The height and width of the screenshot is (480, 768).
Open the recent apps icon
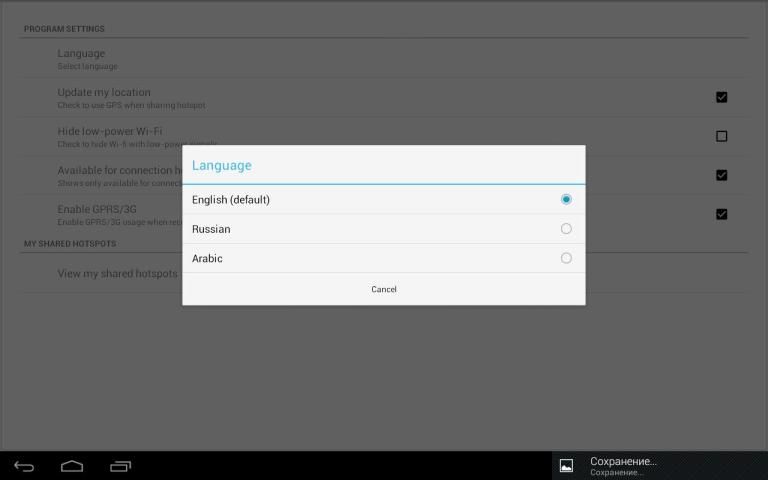[x=120, y=466]
